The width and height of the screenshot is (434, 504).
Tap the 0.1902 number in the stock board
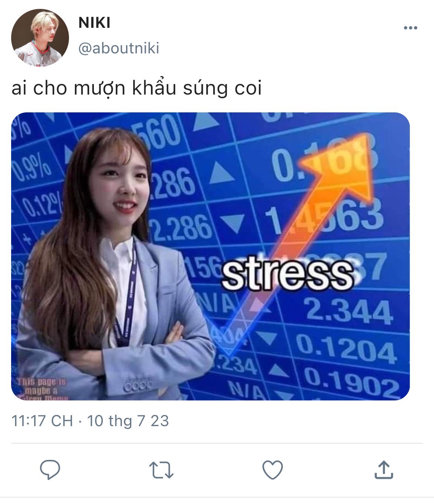(x=352, y=382)
